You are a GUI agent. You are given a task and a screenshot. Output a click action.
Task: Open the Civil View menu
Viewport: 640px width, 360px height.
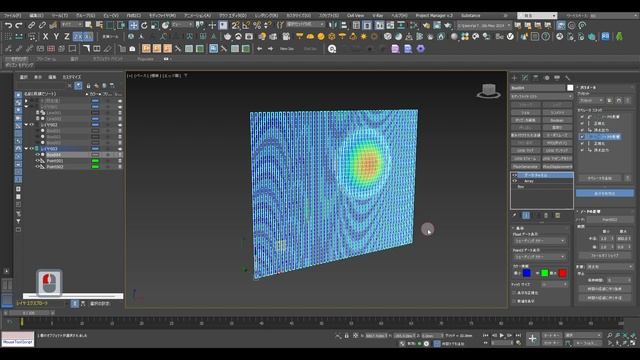point(355,16)
